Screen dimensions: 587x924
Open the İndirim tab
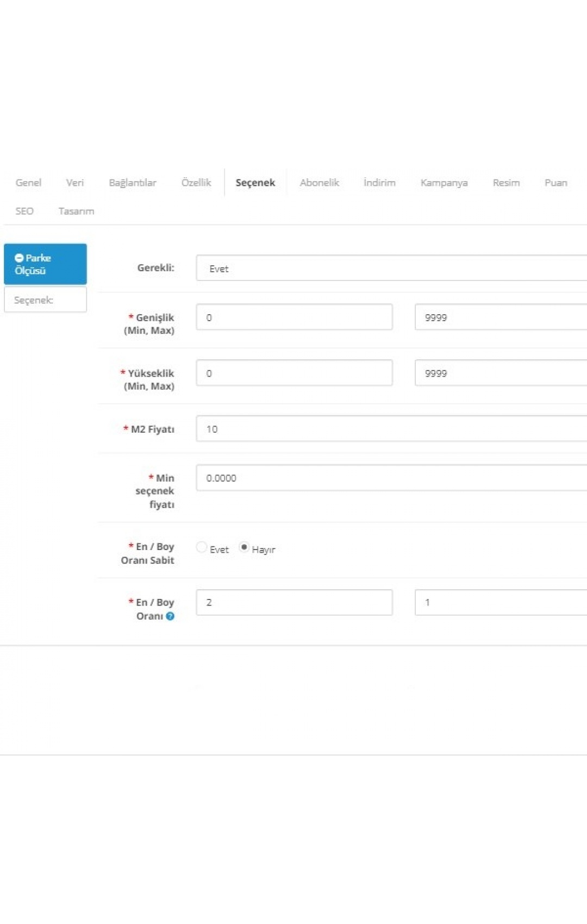(x=379, y=183)
